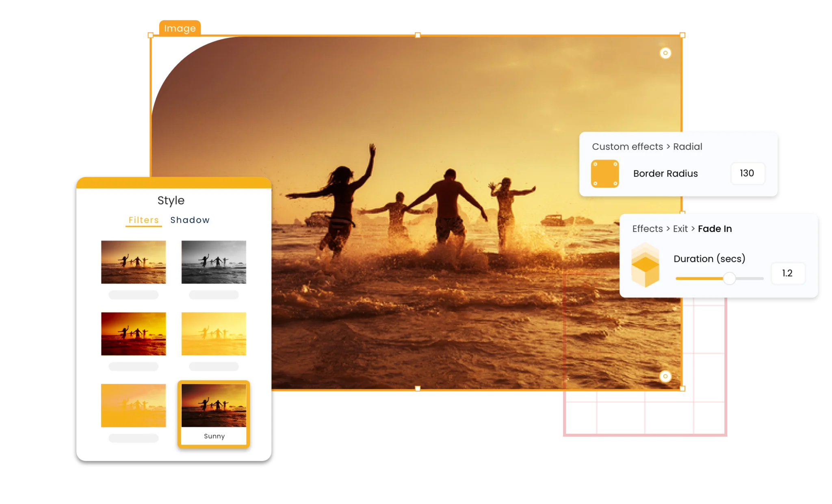Switch to the Shadow tab
The width and height of the screenshot is (832, 504).
[189, 220]
